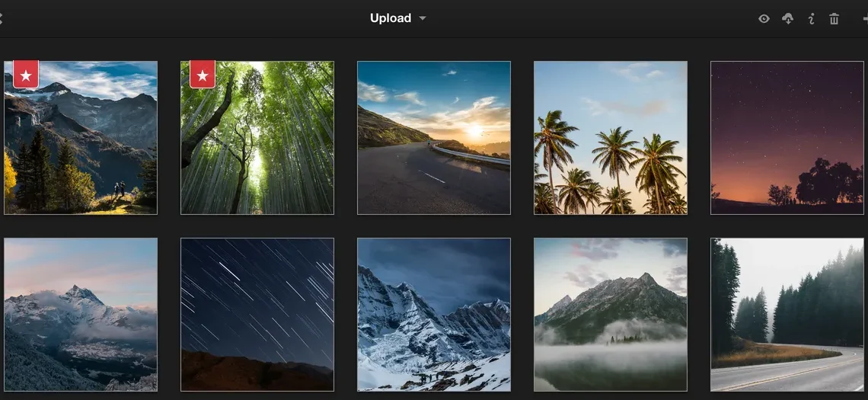Click the star badge on the bamboo forest photo
Image resolution: width=868 pixels, height=400 pixels.
click(203, 74)
